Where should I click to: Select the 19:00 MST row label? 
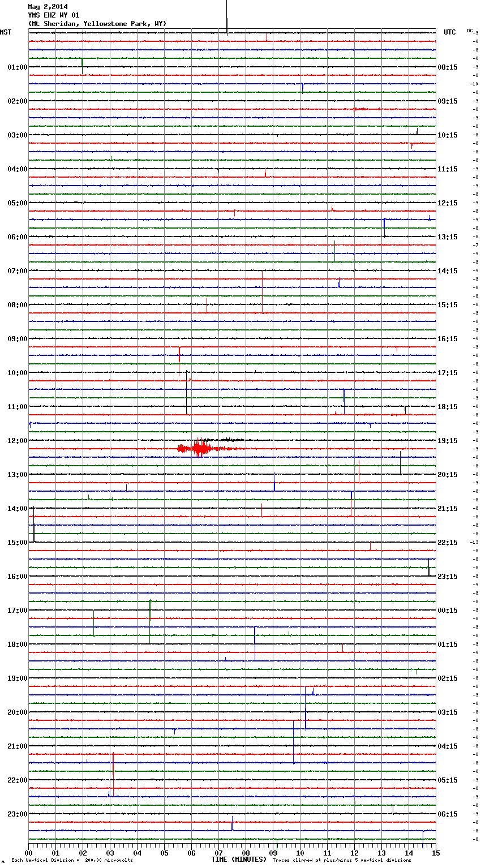18,678
